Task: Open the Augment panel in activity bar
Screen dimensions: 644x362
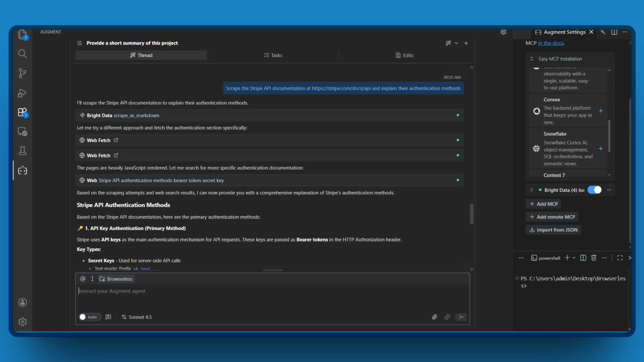Action: click(x=22, y=171)
